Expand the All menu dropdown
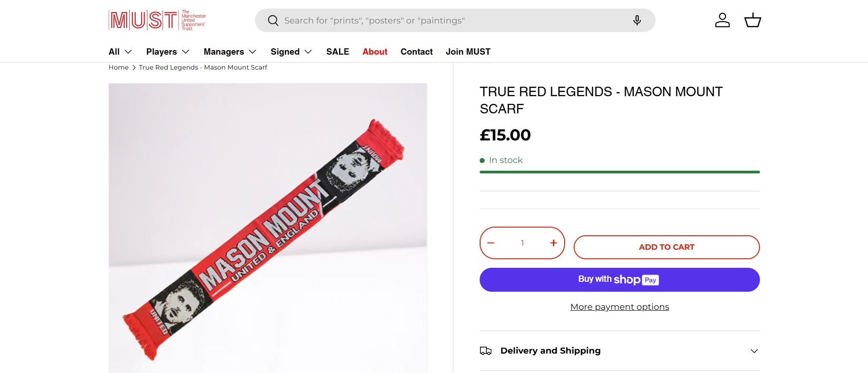The width and height of the screenshot is (868, 373). coord(120,52)
